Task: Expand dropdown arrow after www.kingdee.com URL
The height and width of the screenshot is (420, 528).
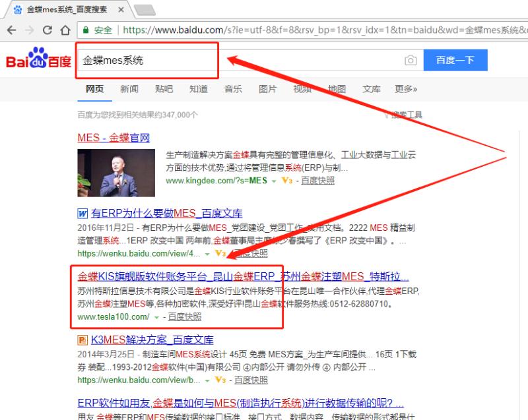Action: point(273,181)
